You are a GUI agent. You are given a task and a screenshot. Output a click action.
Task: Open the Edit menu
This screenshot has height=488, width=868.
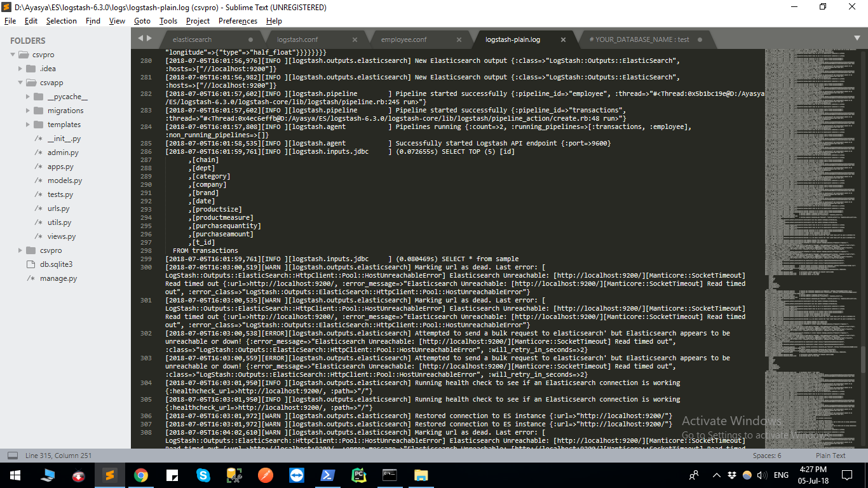coord(31,21)
